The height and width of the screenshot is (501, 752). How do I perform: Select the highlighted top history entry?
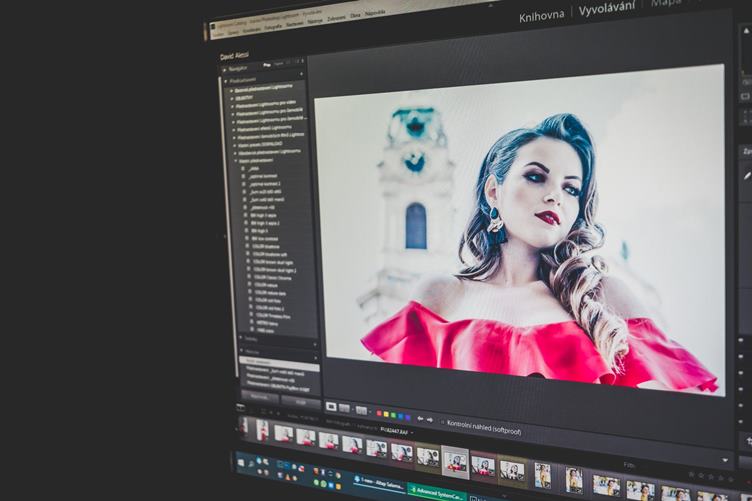[280, 363]
